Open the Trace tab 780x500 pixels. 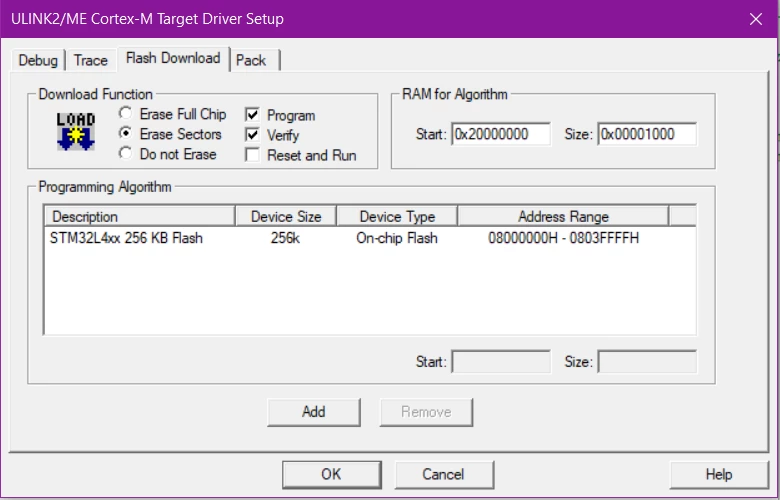pyautogui.click(x=91, y=60)
